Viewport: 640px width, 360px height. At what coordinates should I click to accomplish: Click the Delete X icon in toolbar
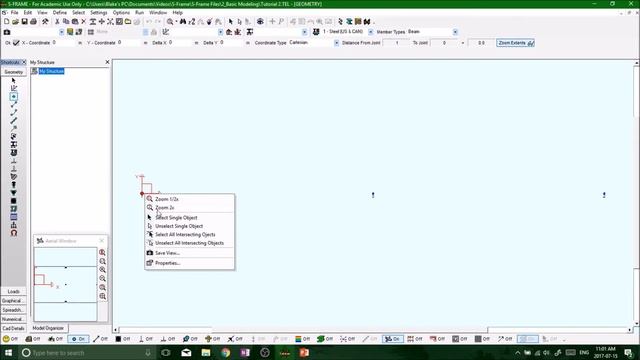[84, 22]
